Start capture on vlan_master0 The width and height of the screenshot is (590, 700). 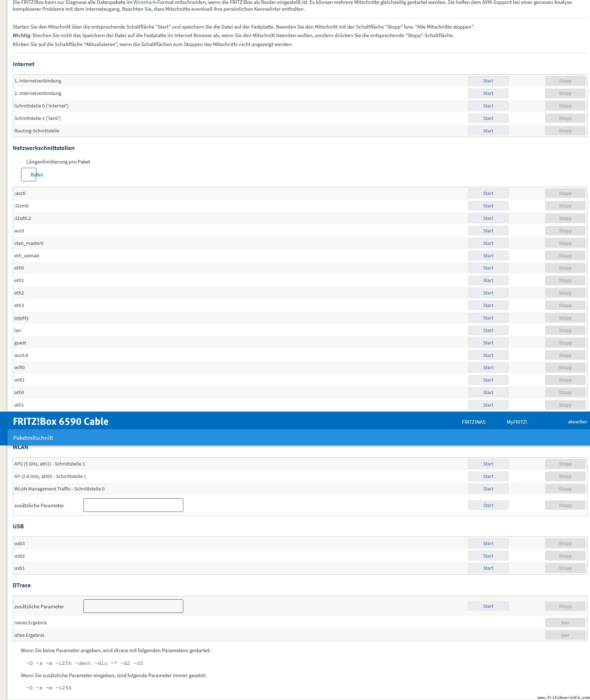tap(488, 243)
